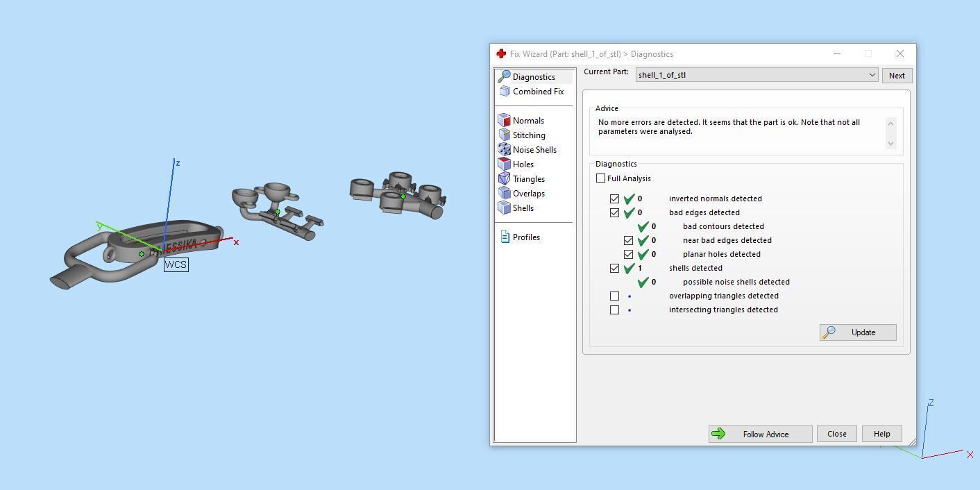Open the Current Part dropdown
Viewport: 980px width, 490px height.
(757, 75)
